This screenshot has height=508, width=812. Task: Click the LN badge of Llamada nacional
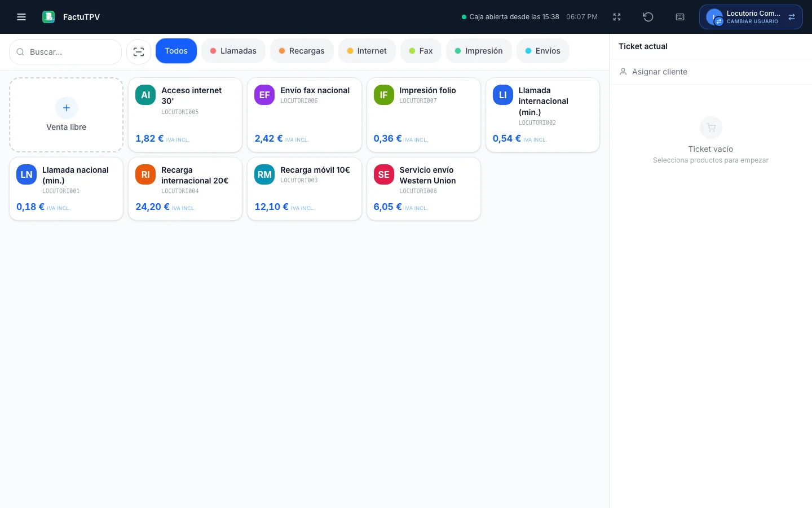pyautogui.click(x=27, y=174)
